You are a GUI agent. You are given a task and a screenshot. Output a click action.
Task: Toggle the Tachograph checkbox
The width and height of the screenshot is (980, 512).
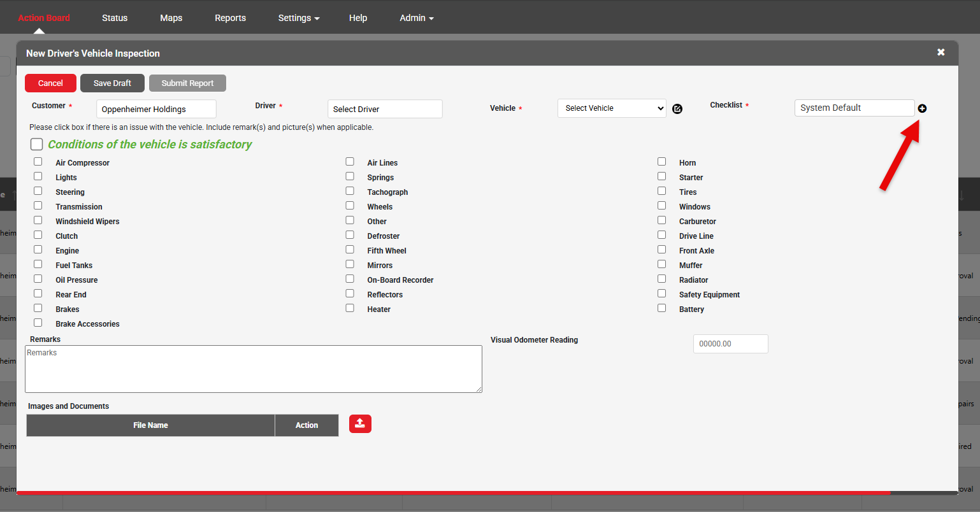coord(350,191)
